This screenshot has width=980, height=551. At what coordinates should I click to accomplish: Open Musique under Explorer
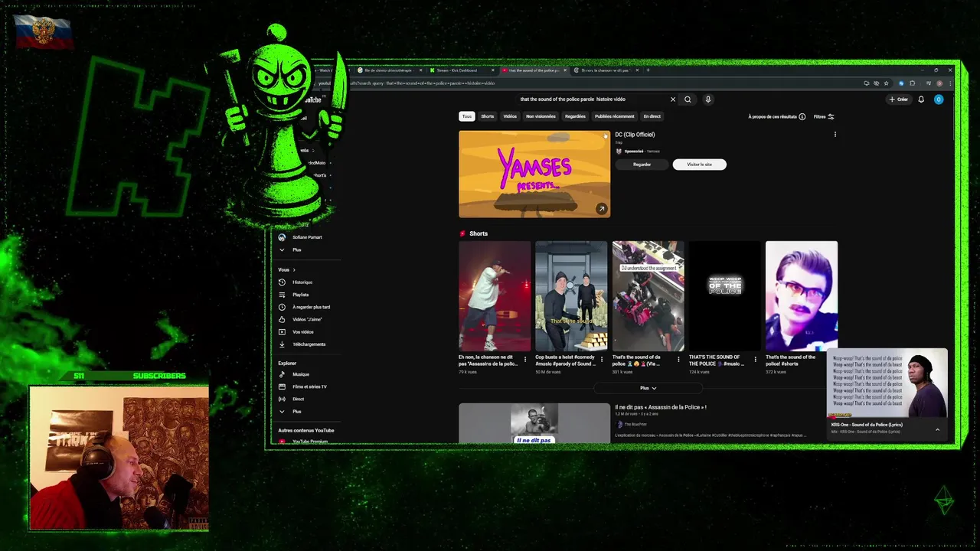(x=300, y=374)
